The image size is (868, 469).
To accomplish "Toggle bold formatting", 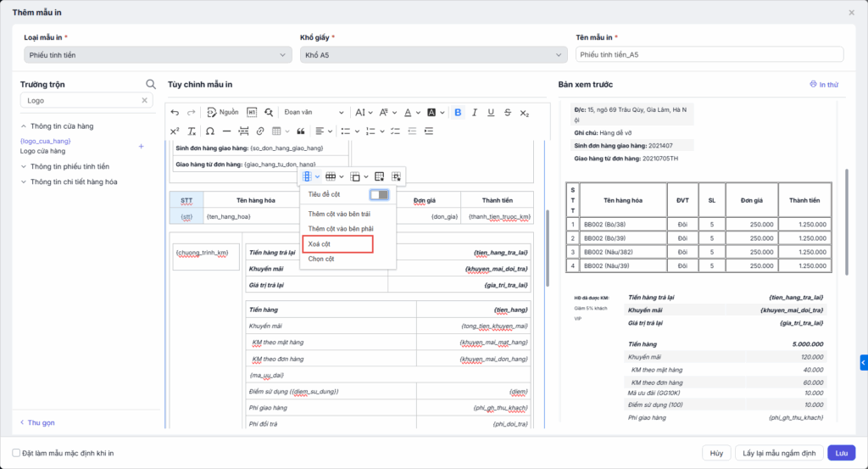I will tap(458, 113).
